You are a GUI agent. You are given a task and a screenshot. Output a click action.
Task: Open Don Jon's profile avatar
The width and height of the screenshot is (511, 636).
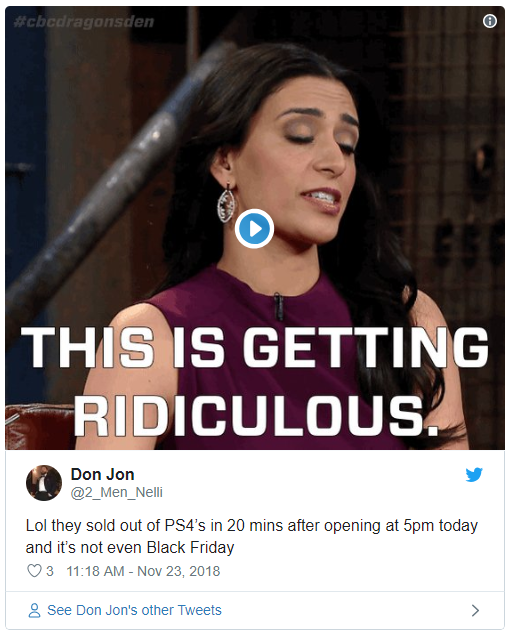(x=44, y=483)
